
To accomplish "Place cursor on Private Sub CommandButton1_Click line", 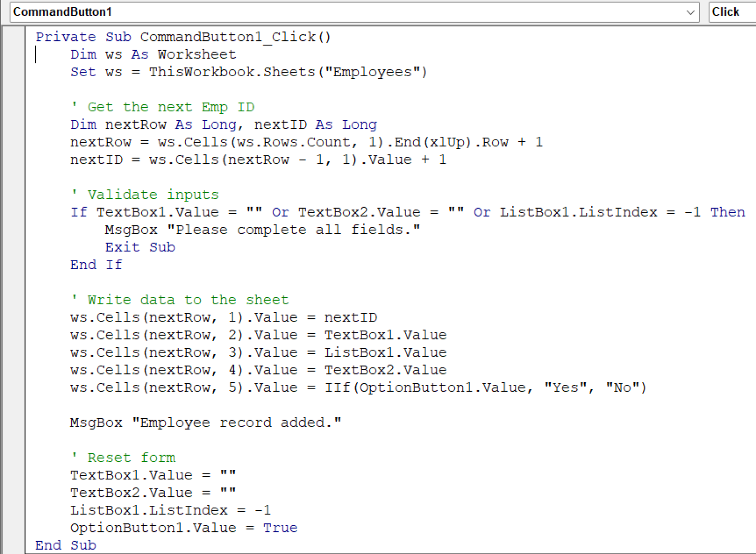I will click(x=182, y=36).
